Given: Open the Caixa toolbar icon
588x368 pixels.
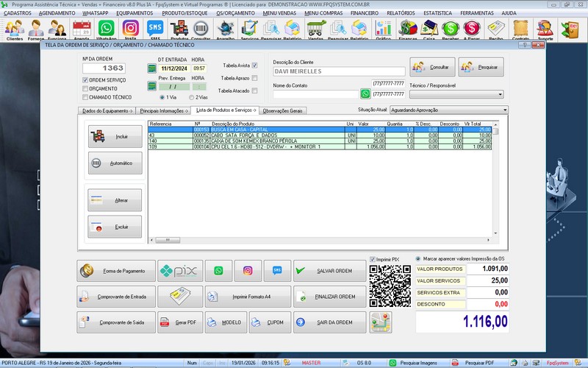Looking at the screenshot, I should (x=429, y=29).
